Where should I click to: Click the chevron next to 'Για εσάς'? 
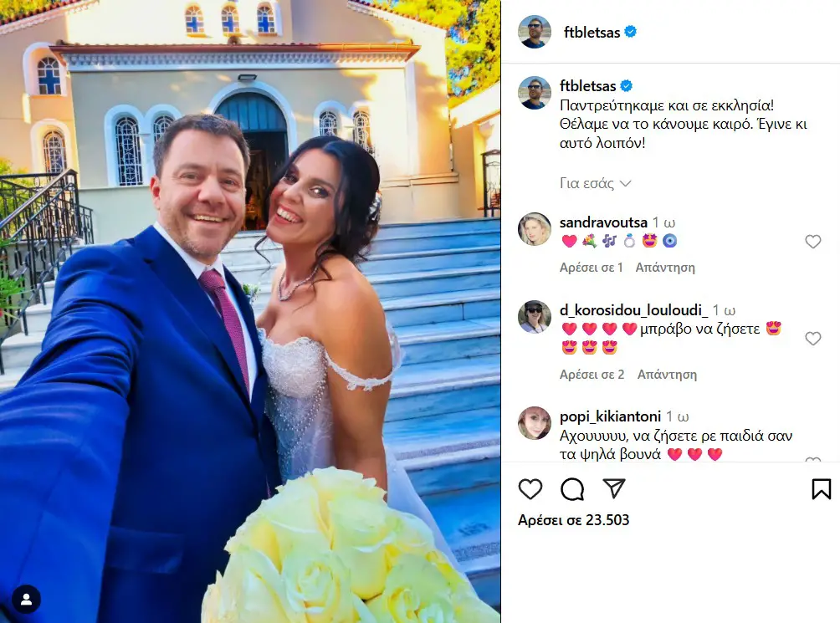(x=625, y=184)
